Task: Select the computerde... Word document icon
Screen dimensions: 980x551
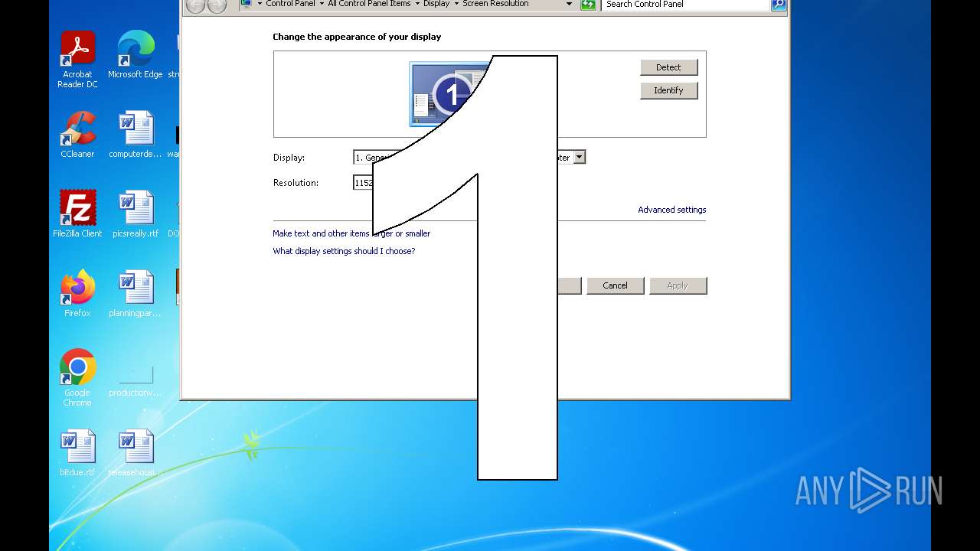Action: [136, 135]
